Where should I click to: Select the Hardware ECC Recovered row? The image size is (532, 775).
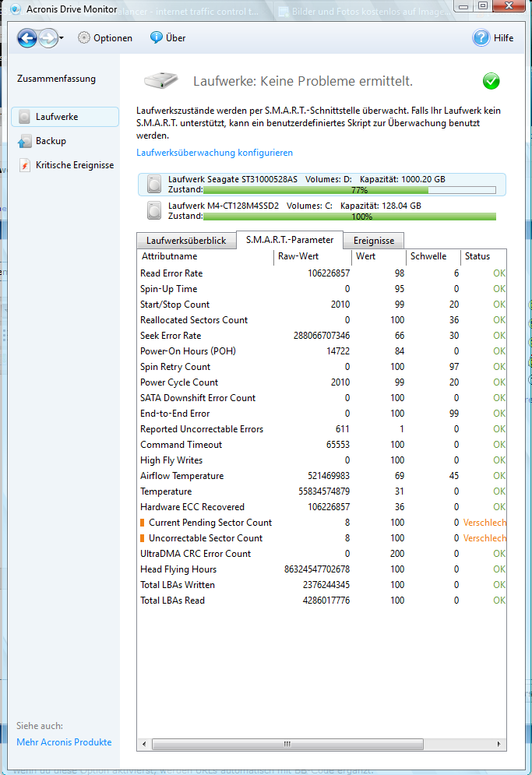click(x=322, y=506)
